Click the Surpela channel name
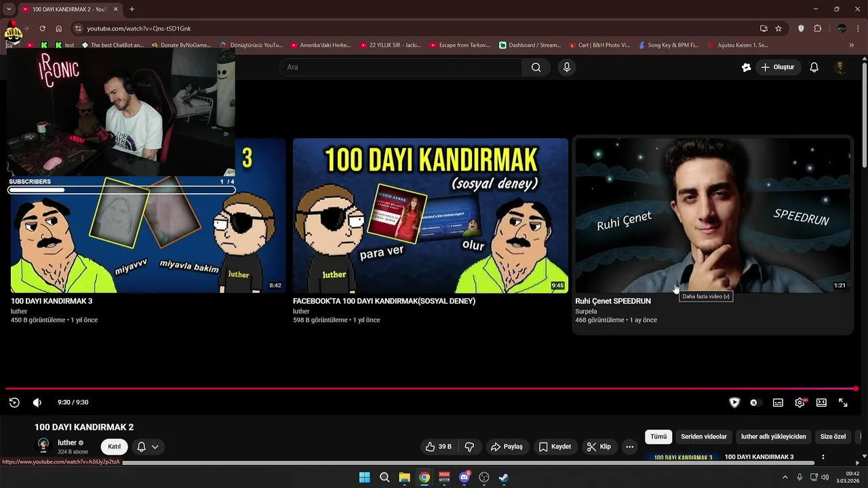Screen dimensions: 868x488 (x=586, y=312)
